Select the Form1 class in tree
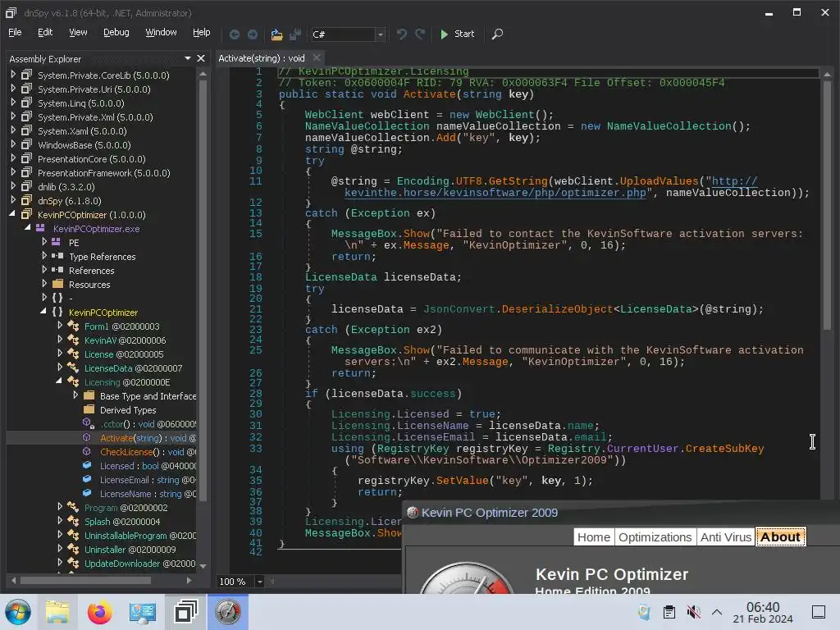 click(121, 326)
